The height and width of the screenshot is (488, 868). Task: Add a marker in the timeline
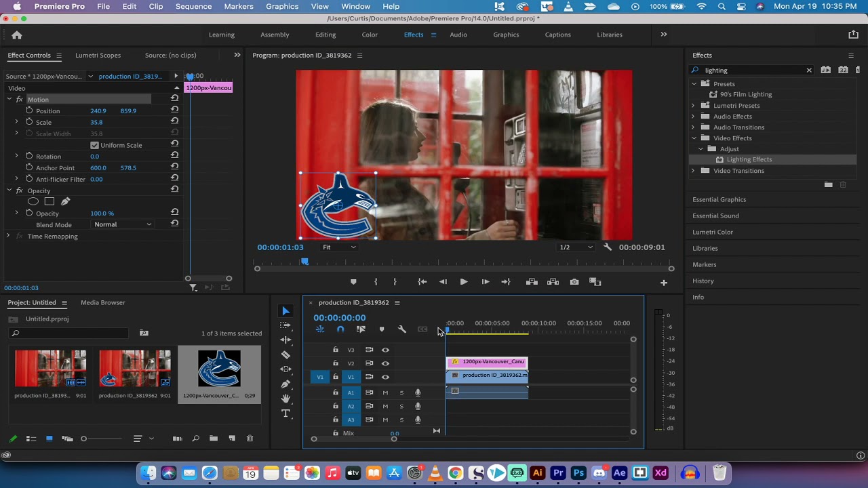[382, 329]
